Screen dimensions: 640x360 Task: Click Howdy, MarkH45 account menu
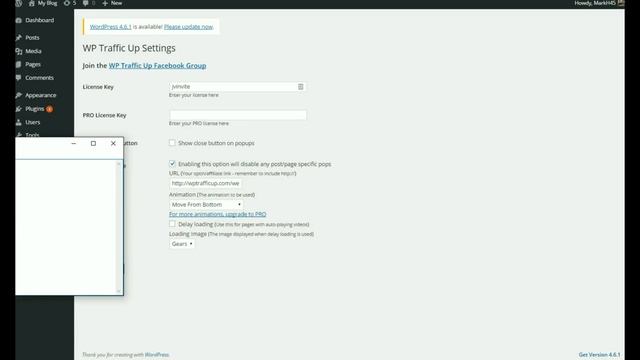pos(595,3)
